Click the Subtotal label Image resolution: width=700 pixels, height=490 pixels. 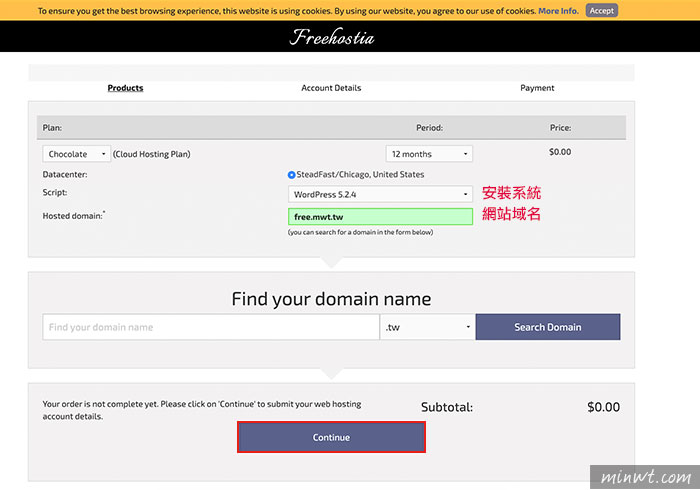point(446,407)
